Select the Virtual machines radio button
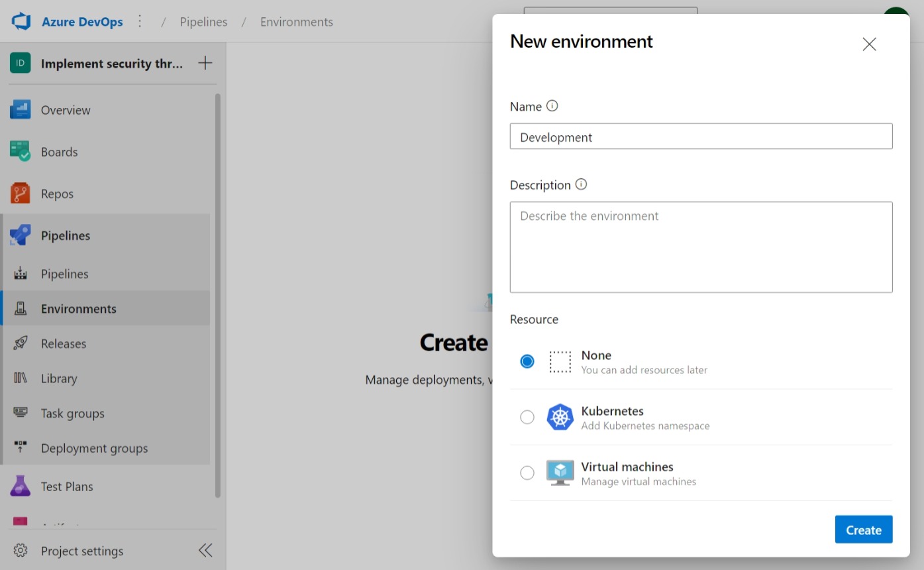Screen dimensions: 924x570 (527, 473)
